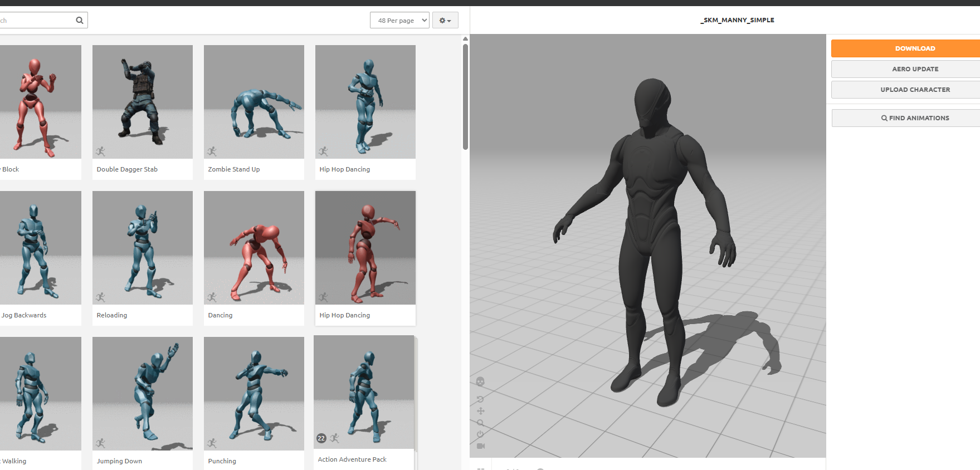This screenshot has width=980, height=470.
Task: Select the pan move arrows icon
Action: (x=480, y=411)
